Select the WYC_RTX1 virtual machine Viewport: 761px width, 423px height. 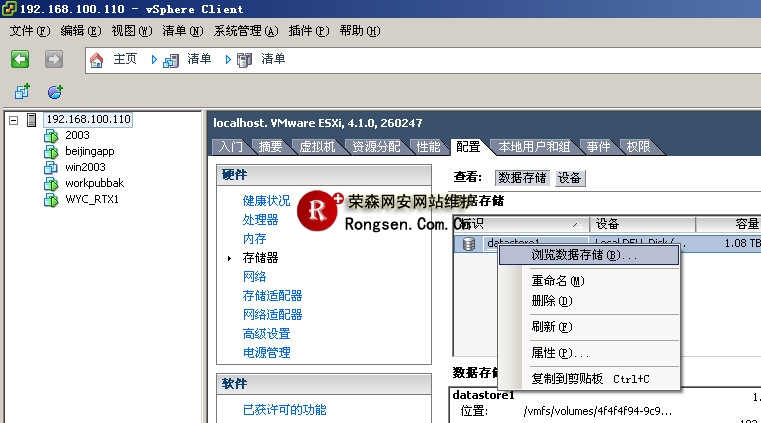coord(92,200)
